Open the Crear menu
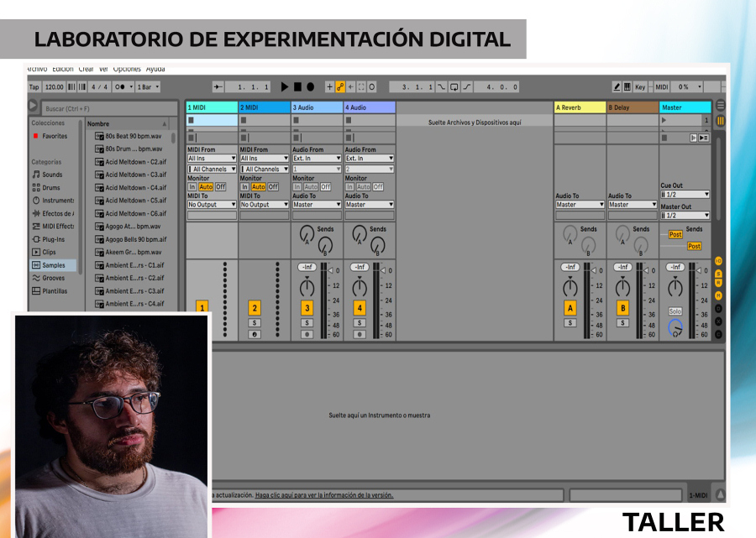This screenshot has height=538, width=756. [x=86, y=70]
